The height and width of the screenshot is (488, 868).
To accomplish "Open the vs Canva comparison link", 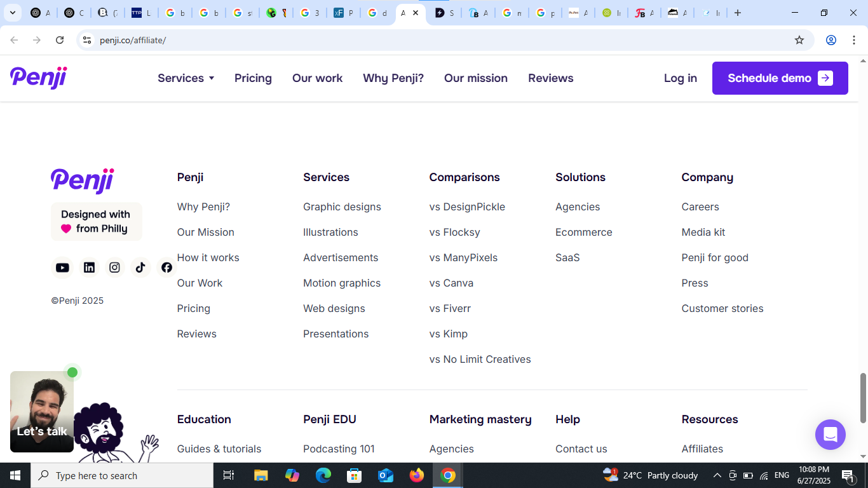I will click(451, 283).
